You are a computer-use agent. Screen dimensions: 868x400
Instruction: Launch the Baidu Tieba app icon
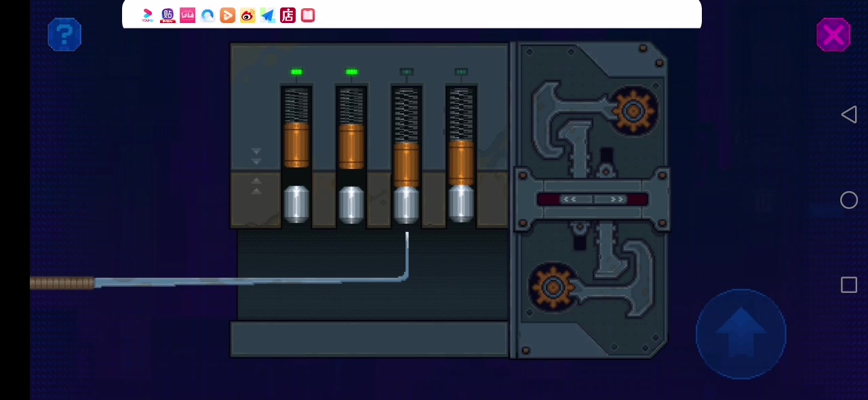tap(168, 16)
